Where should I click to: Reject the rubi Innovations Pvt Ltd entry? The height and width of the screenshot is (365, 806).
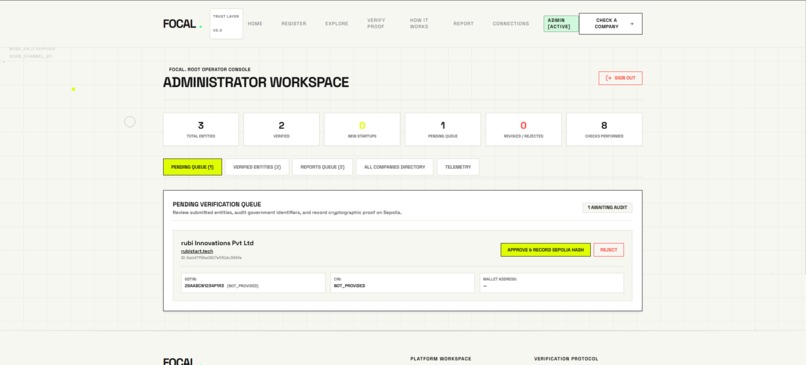pos(609,250)
